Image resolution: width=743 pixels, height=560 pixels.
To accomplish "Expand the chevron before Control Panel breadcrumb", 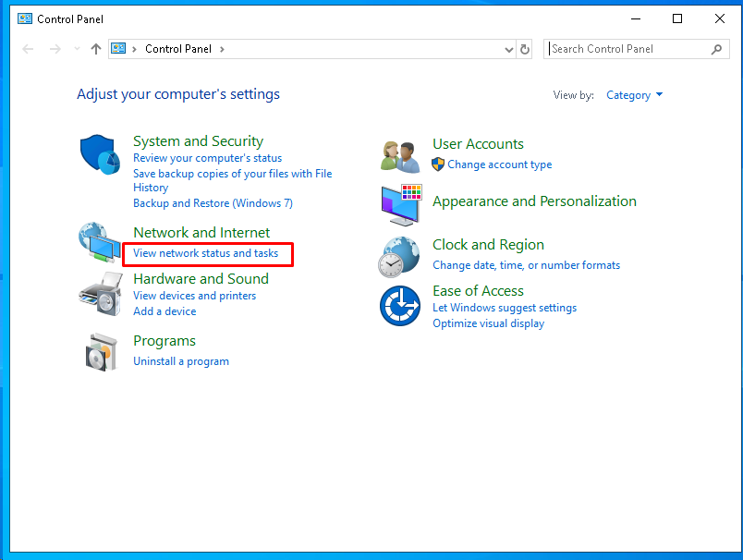I will click(x=134, y=49).
